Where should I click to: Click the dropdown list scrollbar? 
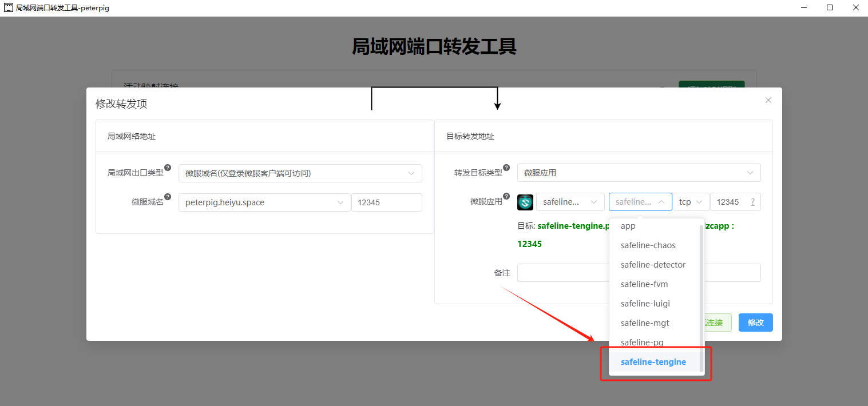pos(702,298)
